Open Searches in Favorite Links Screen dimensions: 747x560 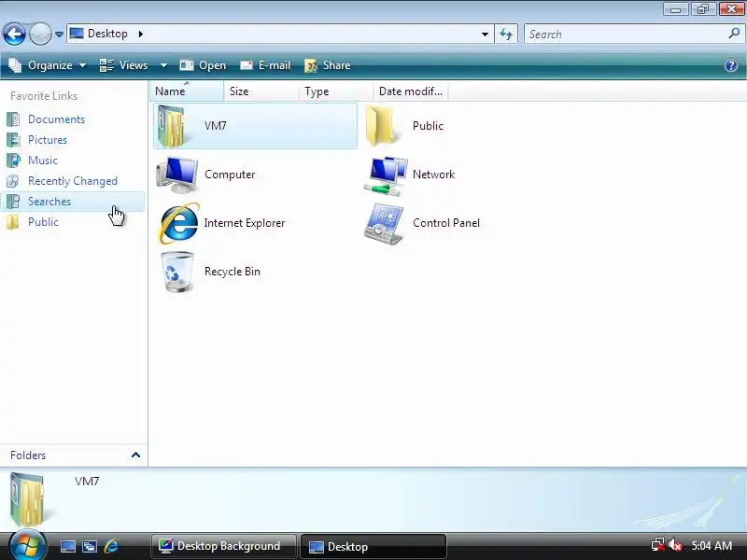(49, 202)
